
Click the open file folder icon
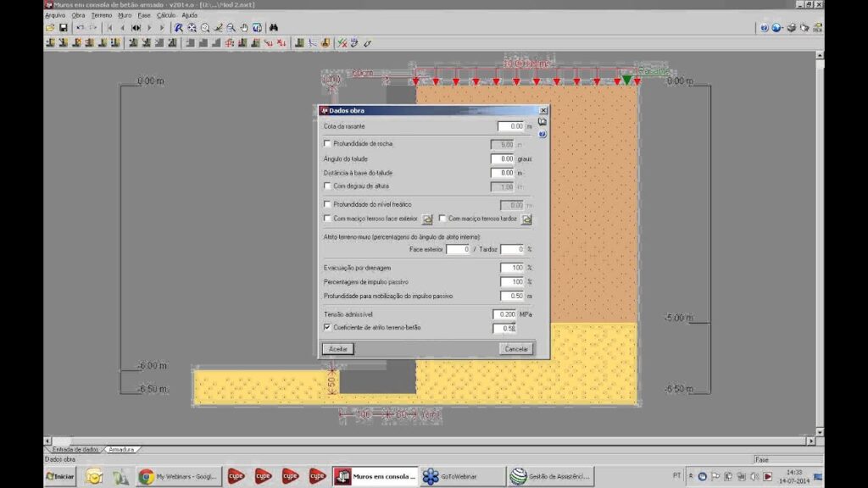click(x=51, y=28)
